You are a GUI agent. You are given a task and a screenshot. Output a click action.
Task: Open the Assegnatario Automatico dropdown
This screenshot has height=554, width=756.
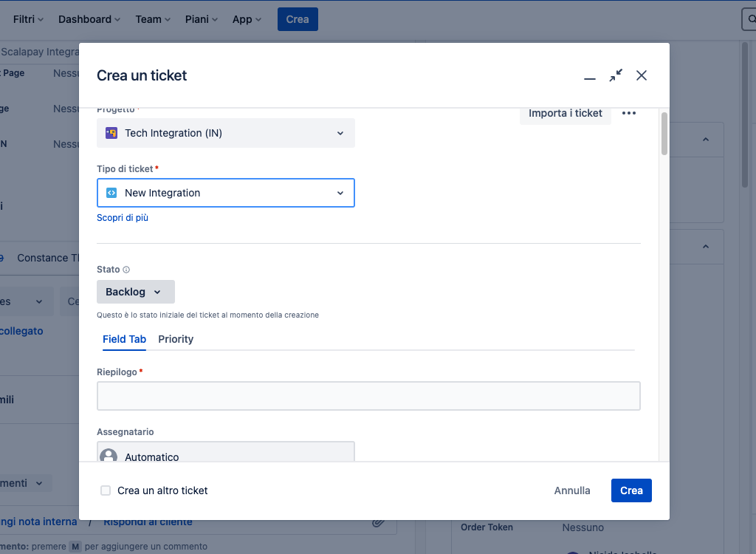pos(226,451)
